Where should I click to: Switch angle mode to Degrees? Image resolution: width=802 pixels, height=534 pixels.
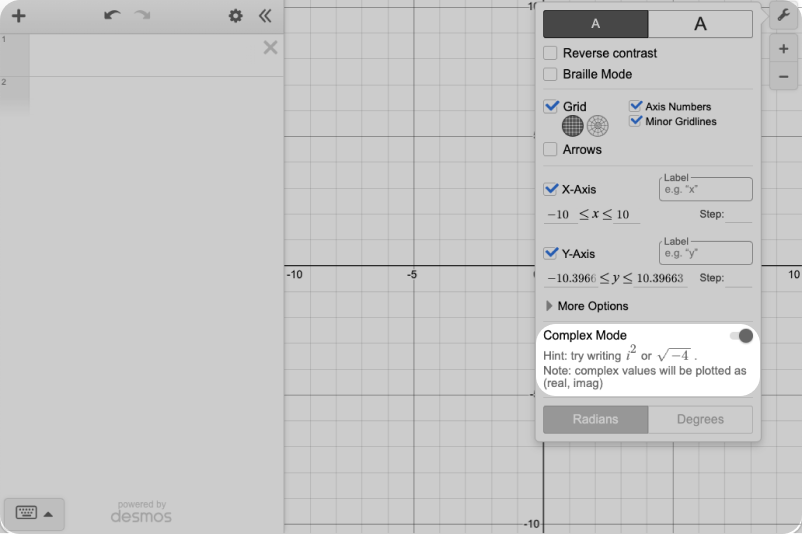700,420
